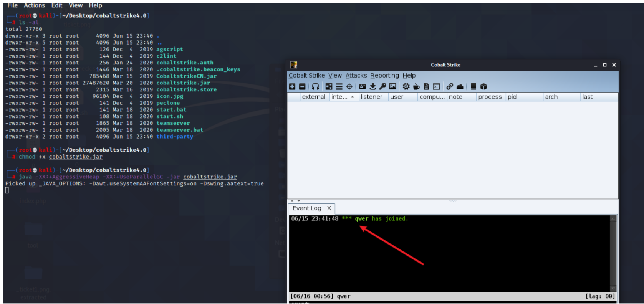The width and height of the screenshot is (644, 304).
Task: Click 'CobaltstrikeCN.jar' in terminal listing
Action: pos(186,76)
